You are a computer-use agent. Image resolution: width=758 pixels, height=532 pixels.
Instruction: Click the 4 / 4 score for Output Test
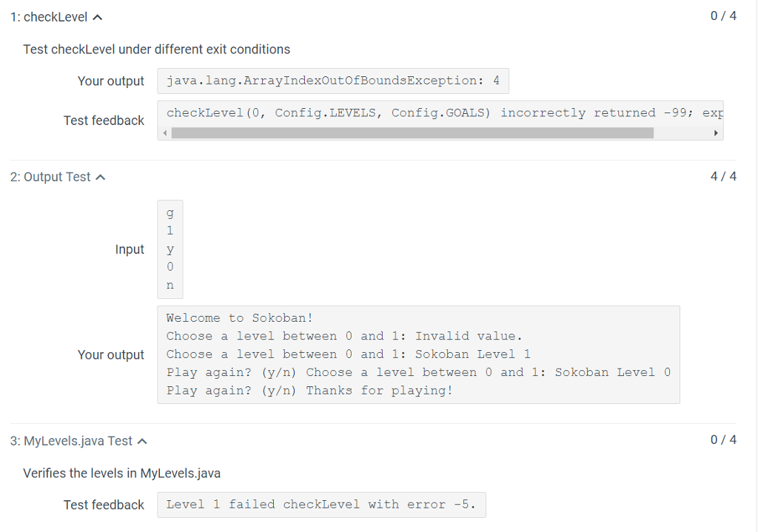click(722, 177)
